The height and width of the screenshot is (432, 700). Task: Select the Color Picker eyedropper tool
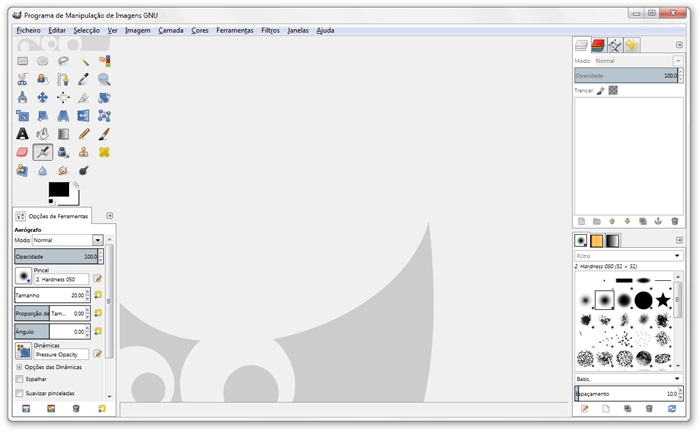83,79
